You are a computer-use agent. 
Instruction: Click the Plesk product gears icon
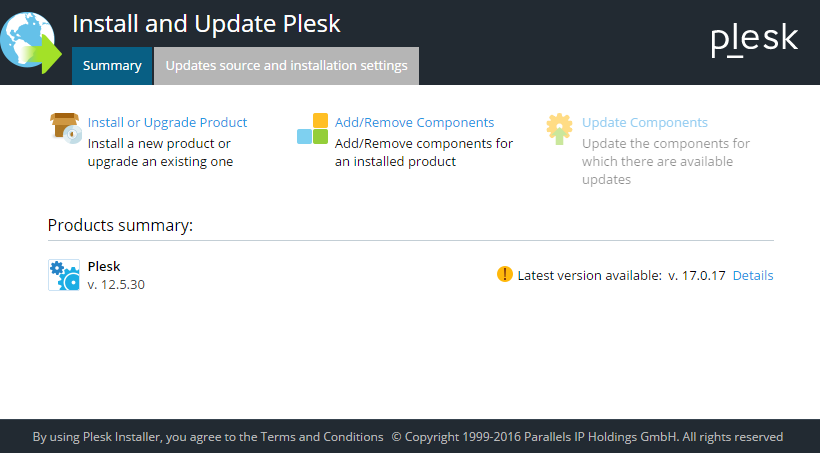point(64,275)
